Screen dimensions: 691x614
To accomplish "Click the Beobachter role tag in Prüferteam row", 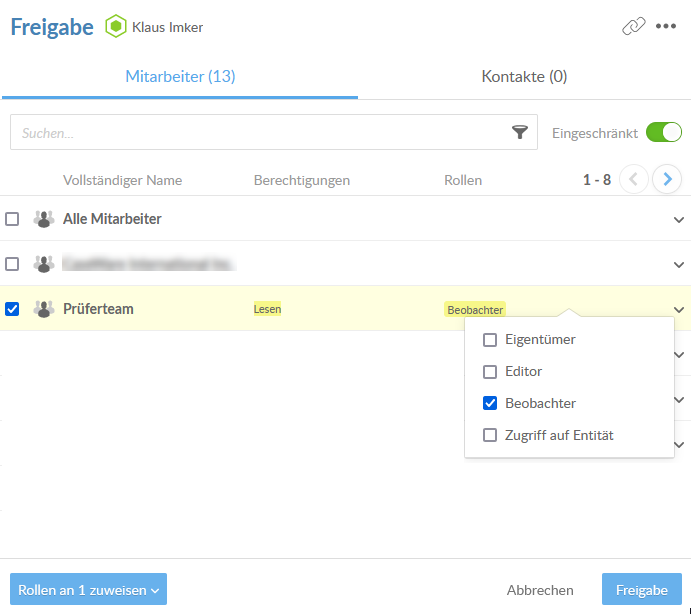I will pyautogui.click(x=475, y=310).
